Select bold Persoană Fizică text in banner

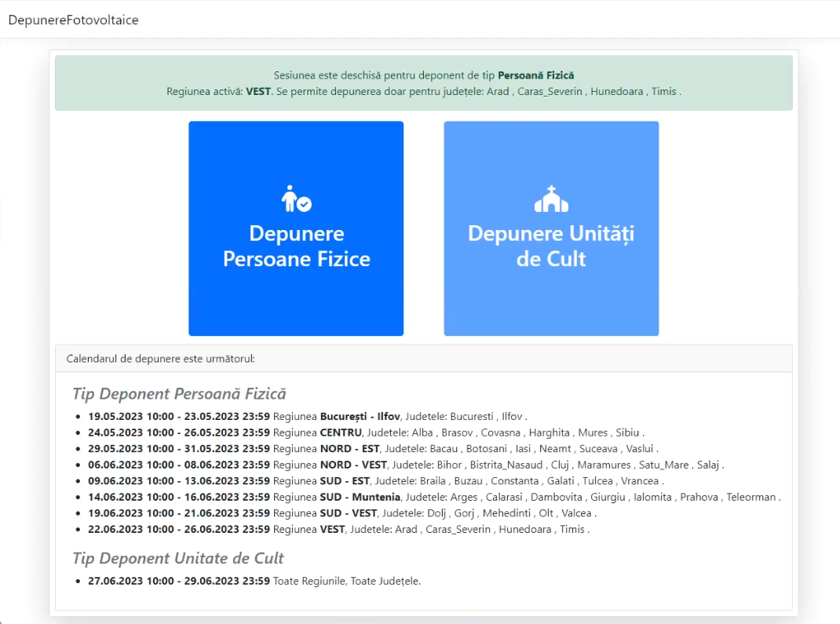pos(535,75)
